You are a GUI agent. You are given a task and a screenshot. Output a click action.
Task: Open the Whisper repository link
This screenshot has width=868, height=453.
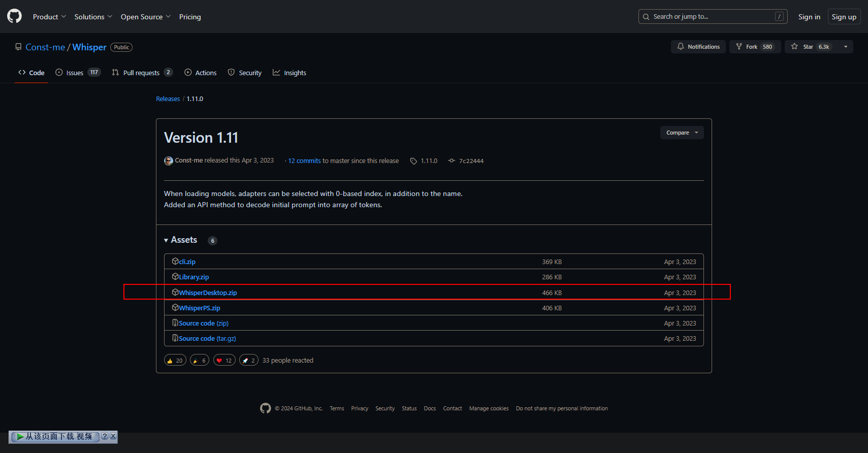click(89, 47)
